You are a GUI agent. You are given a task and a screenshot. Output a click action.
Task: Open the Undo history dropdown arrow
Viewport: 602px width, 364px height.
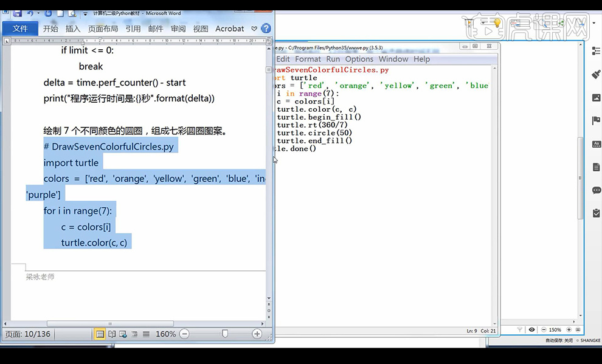38,13
